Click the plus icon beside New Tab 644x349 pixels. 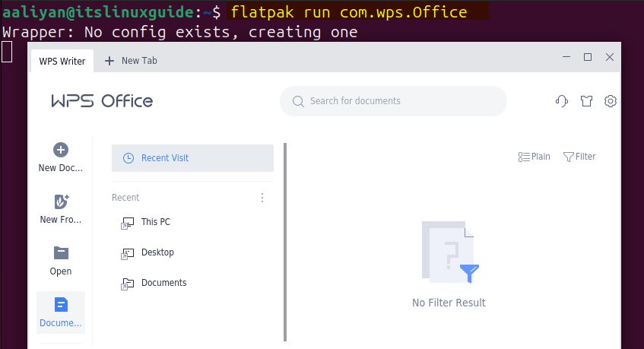tap(109, 61)
